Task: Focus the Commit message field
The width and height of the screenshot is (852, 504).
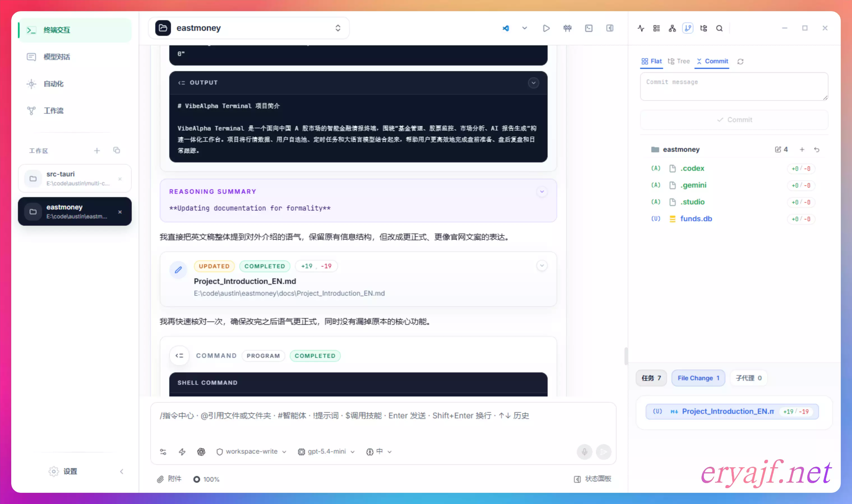Action: (x=734, y=86)
